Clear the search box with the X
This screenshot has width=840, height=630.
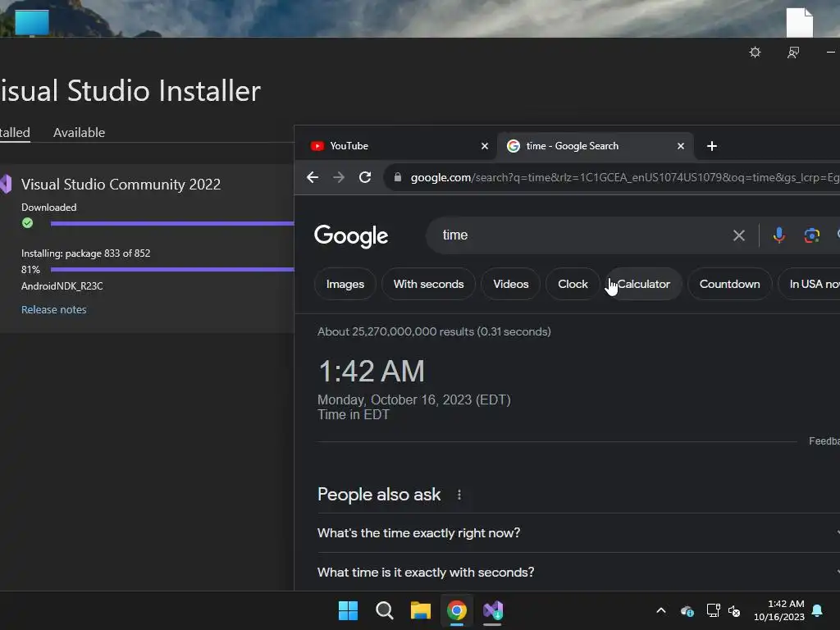(x=739, y=235)
